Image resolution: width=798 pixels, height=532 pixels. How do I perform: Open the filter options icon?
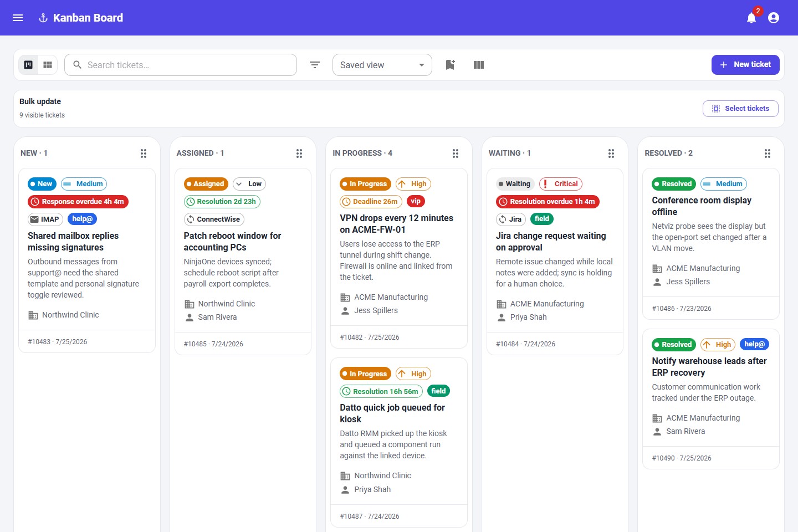pos(315,65)
